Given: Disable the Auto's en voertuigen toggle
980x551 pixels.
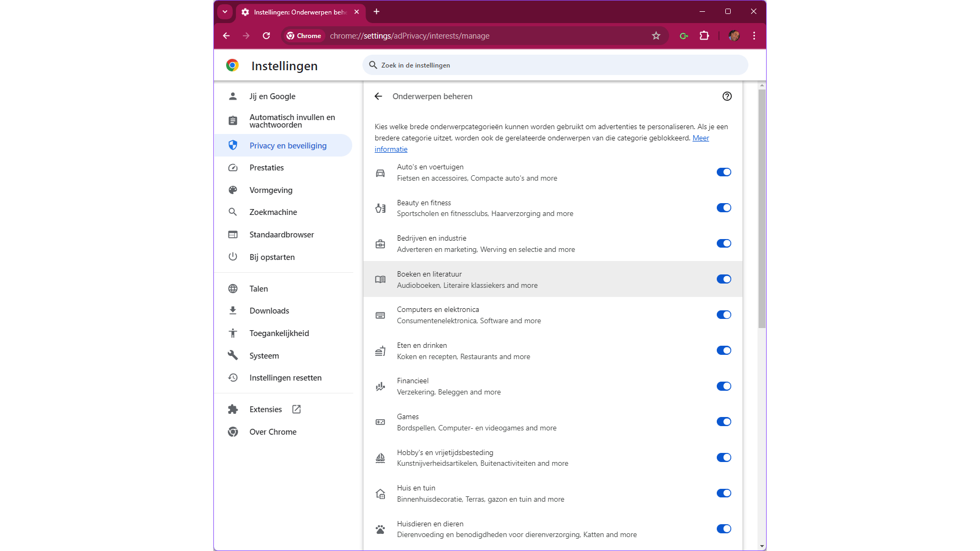Looking at the screenshot, I should [x=724, y=172].
